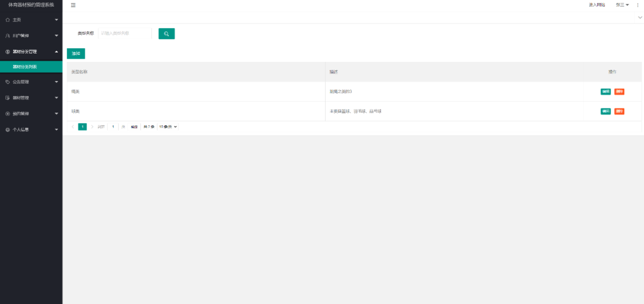Open the 张三 user dropdown

pyautogui.click(x=622, y=5)
